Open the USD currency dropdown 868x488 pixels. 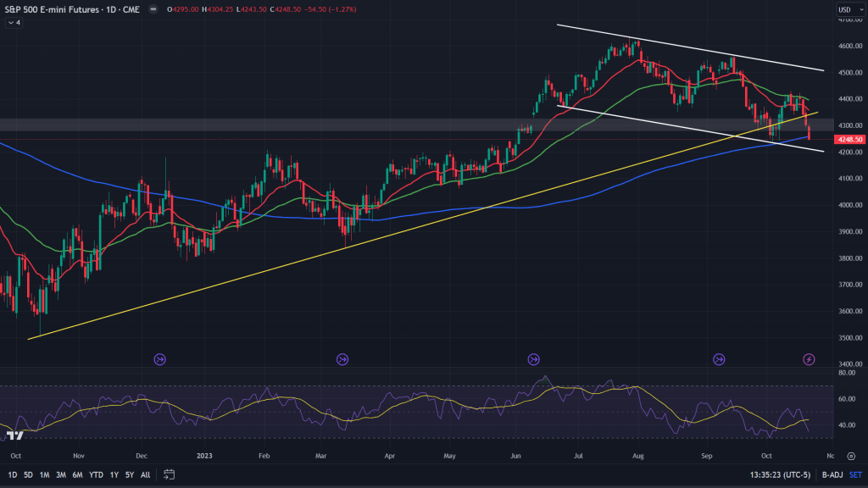(x=844, y=9)
